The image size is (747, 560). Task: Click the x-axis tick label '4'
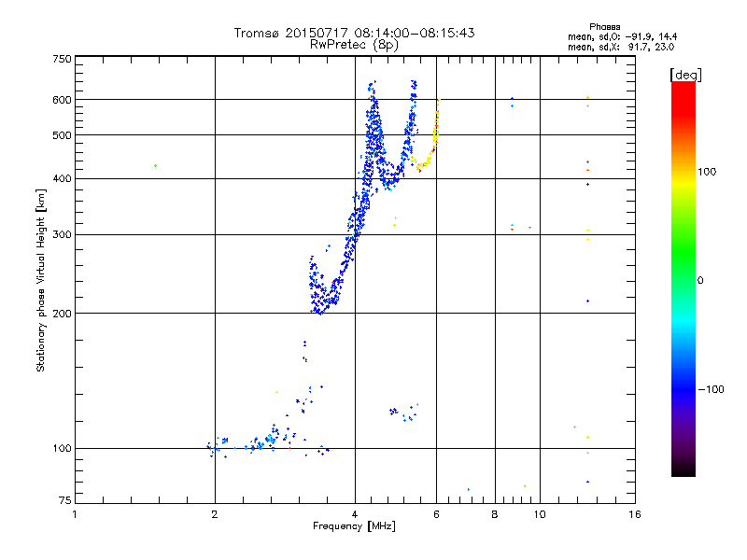tap(355, 514)
